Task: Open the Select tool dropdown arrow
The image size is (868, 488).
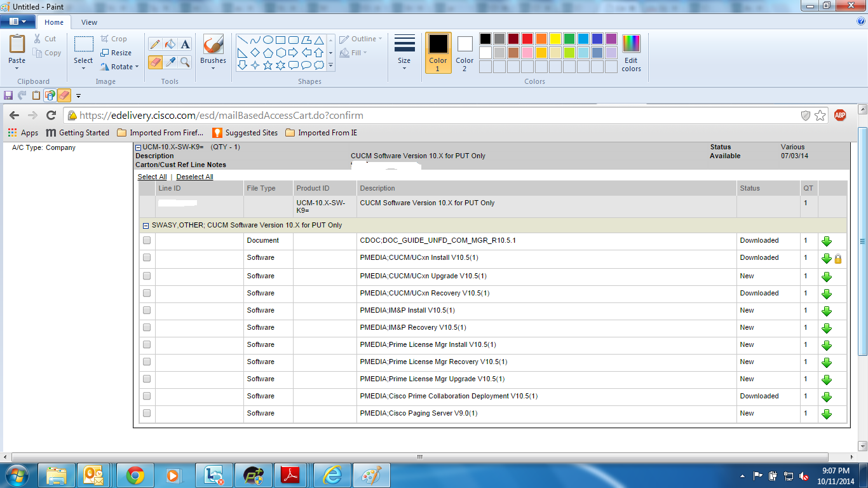Action: pyautogui.click(x=83, y=68)
